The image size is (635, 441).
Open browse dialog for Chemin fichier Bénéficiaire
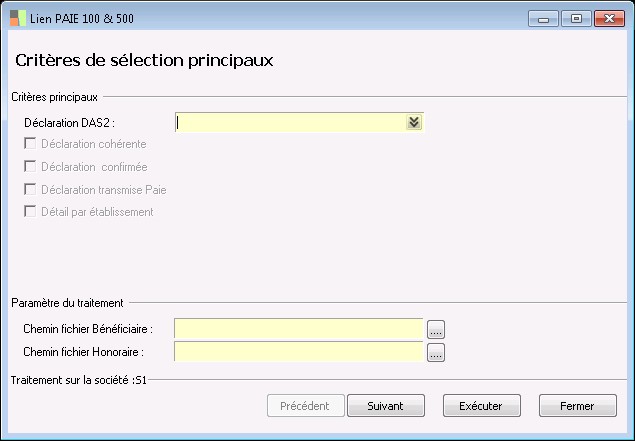(x=436, y=328)
